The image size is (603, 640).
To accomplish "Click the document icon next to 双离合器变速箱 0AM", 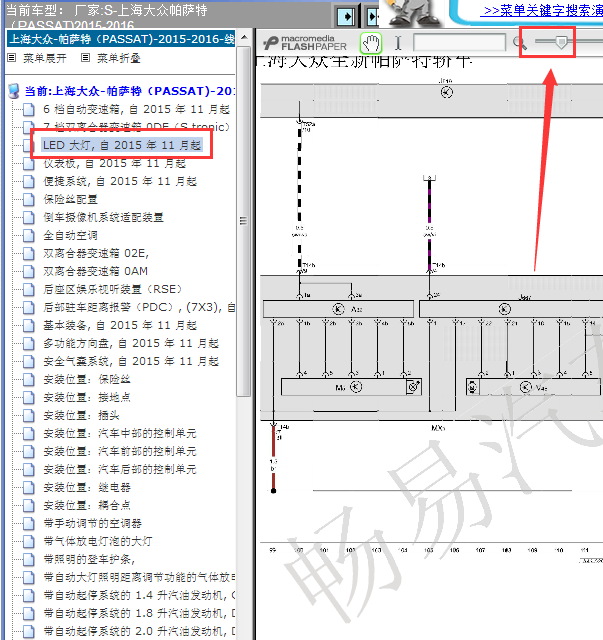I will pos(29,271).
